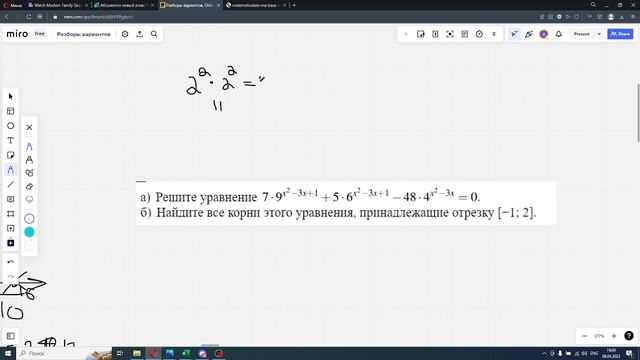Screen dimensions: 640x360
Task: Select the comment tool
Action: click(11, 199)
